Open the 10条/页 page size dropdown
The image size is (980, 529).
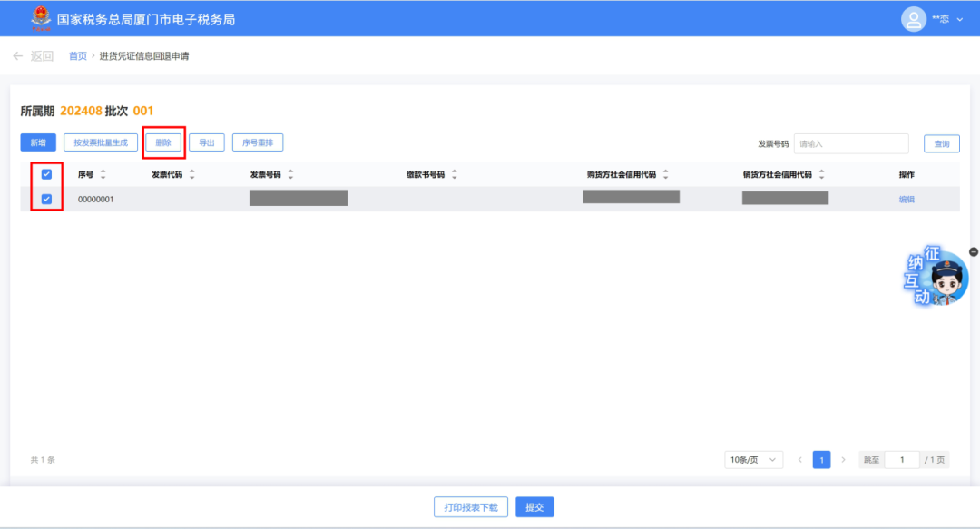pos(754,460)
